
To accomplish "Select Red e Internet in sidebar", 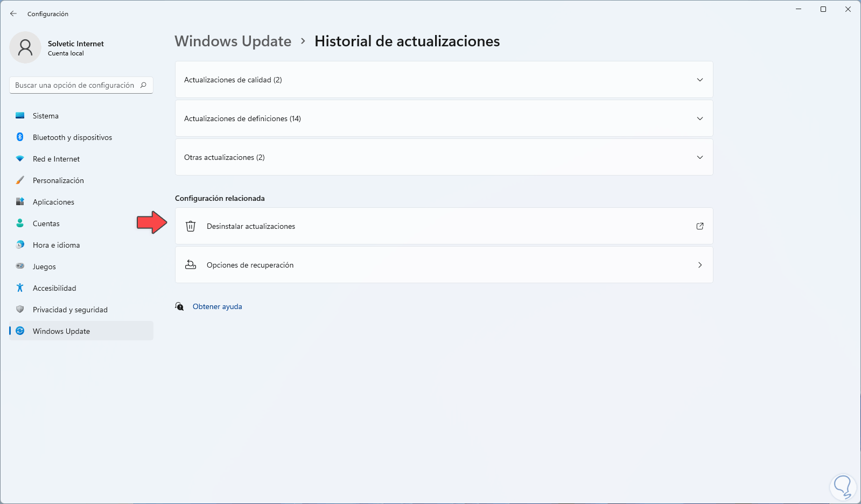I will pos(81,159).
